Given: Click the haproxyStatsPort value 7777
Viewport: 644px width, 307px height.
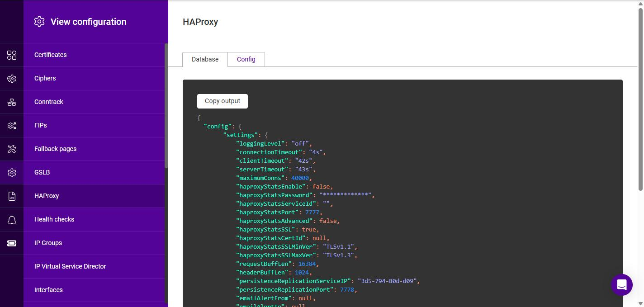Looking at the screenshot, I should pos(313,213).
